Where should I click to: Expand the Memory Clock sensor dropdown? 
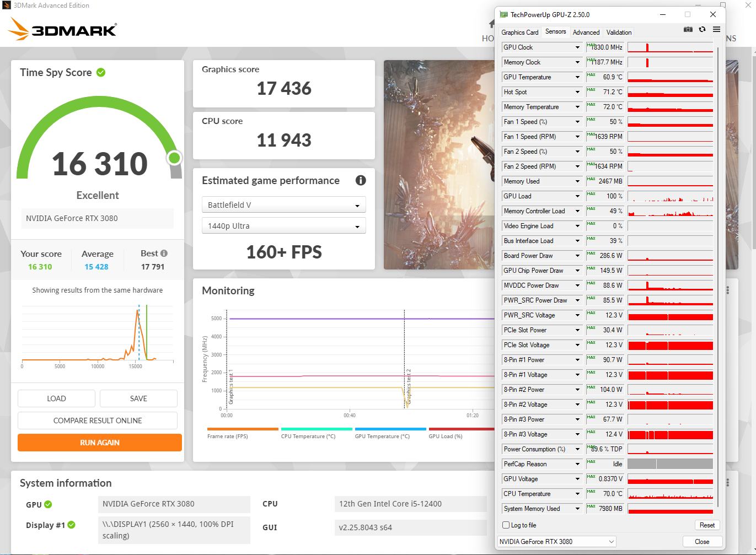[x=577, y=62]
